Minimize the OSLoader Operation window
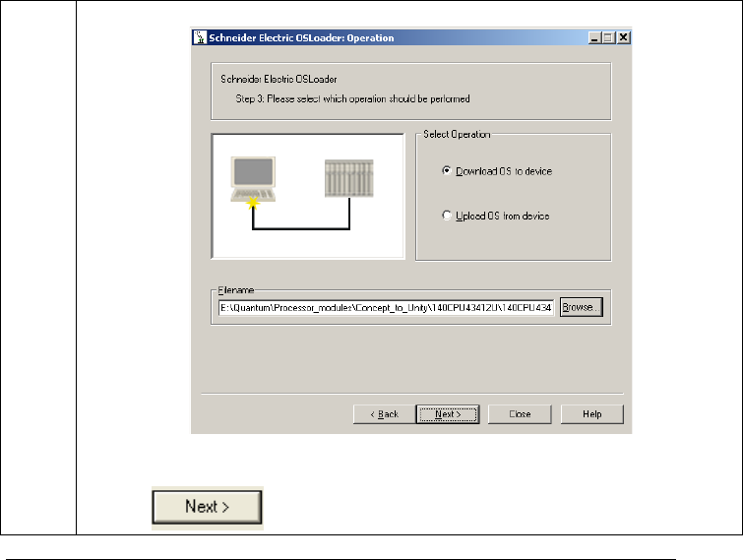Screen dimensions: 743x560 (x=594, y=38)
